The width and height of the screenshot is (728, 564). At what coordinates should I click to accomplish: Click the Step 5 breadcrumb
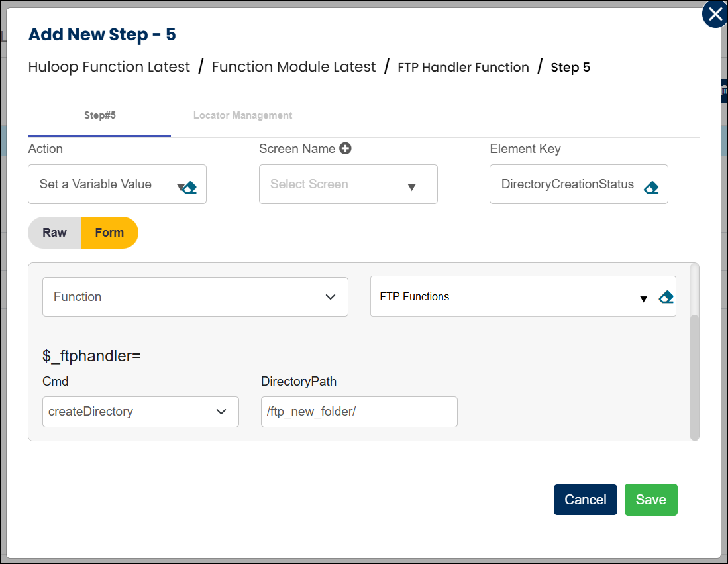[570, 68]
